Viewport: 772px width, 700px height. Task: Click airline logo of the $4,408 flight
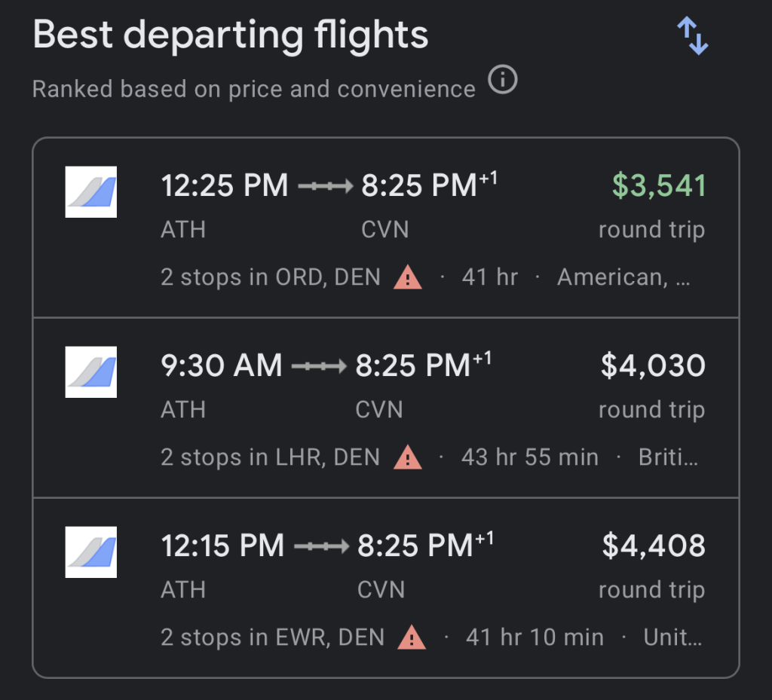click(x=91, y=552)
